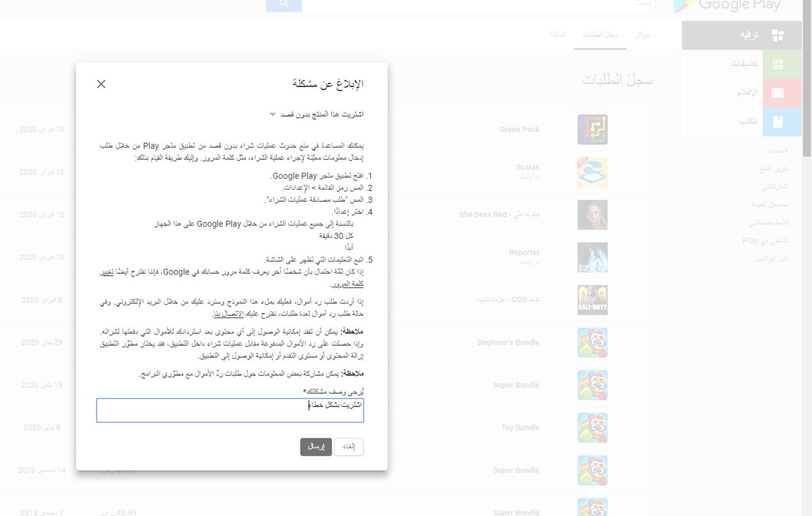Viewport: 812px width, 516px height.
Task: Open the problem reason dropdown in dialog
Action: pos(317,114)
